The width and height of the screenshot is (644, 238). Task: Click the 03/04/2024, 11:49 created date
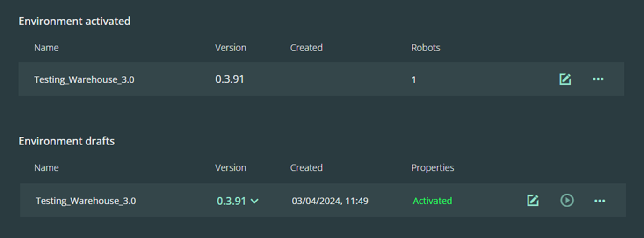click(330, 201)
